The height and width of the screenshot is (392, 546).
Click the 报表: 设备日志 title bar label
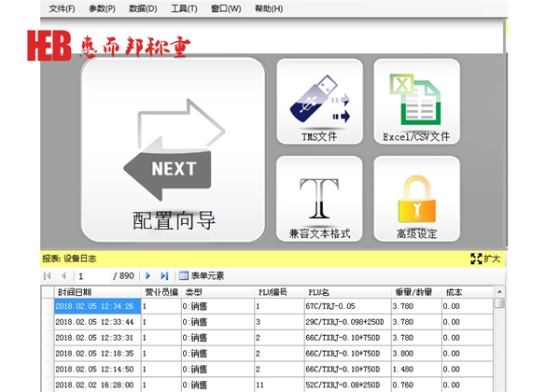click(69, 259)
